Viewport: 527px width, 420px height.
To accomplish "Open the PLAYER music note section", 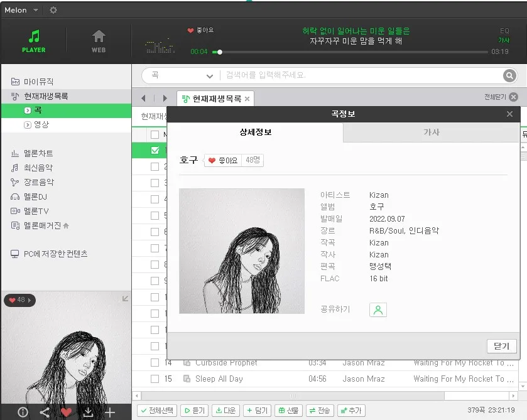I will pos(34,41).
